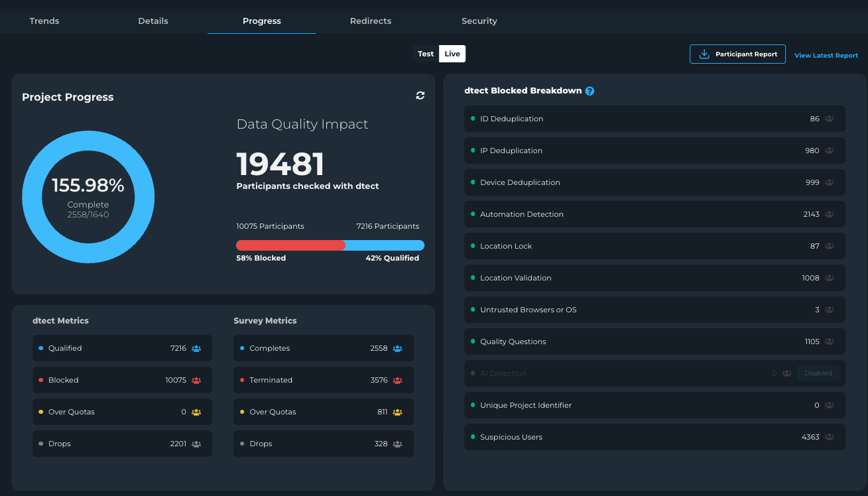Click the yellow participants icon for survey Over Quotas

coord(397,412)
